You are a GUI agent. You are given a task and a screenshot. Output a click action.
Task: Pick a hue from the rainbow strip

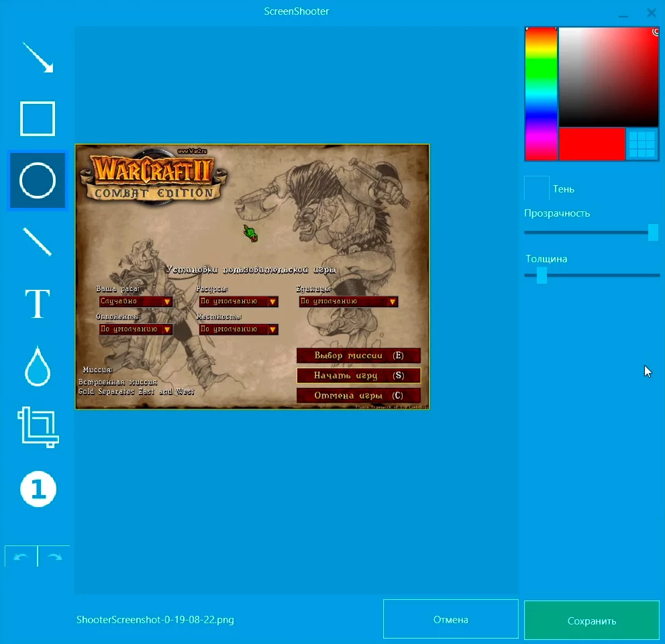tap(541, 93)
